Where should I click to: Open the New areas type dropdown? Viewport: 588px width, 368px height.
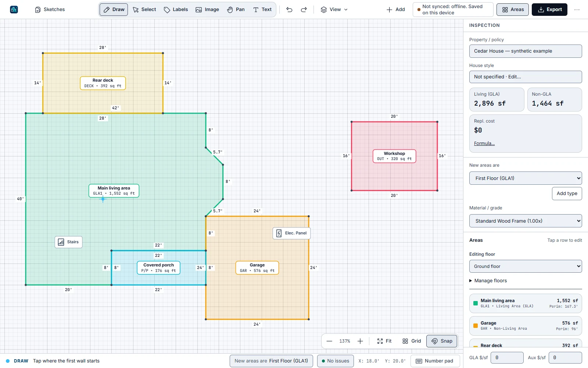[x=526, y=178]
